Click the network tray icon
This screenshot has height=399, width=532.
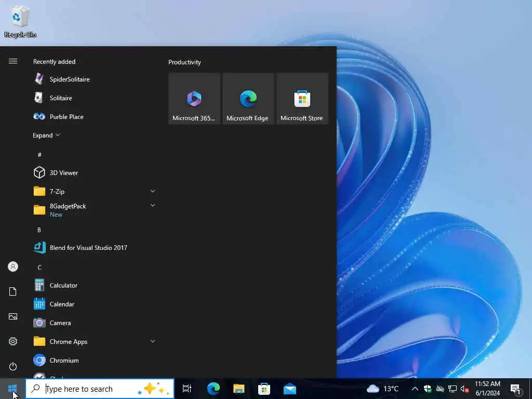453,389
